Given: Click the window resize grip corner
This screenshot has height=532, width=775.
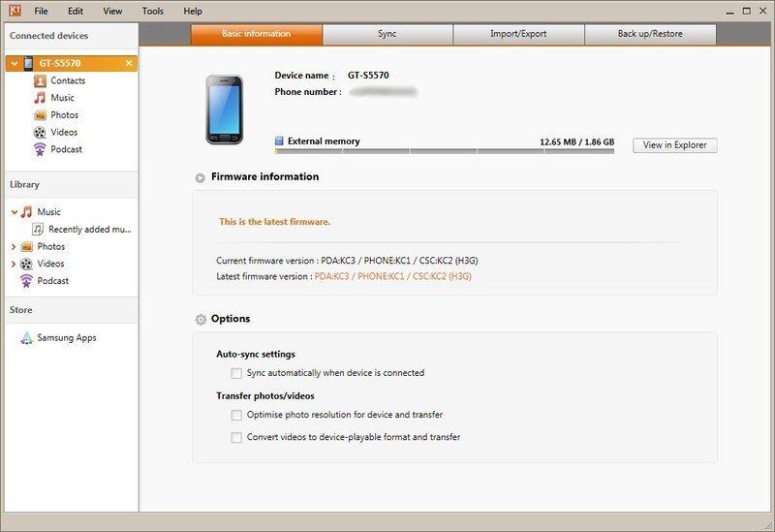Looking at the screenshot, I should (x=768, y=525).
